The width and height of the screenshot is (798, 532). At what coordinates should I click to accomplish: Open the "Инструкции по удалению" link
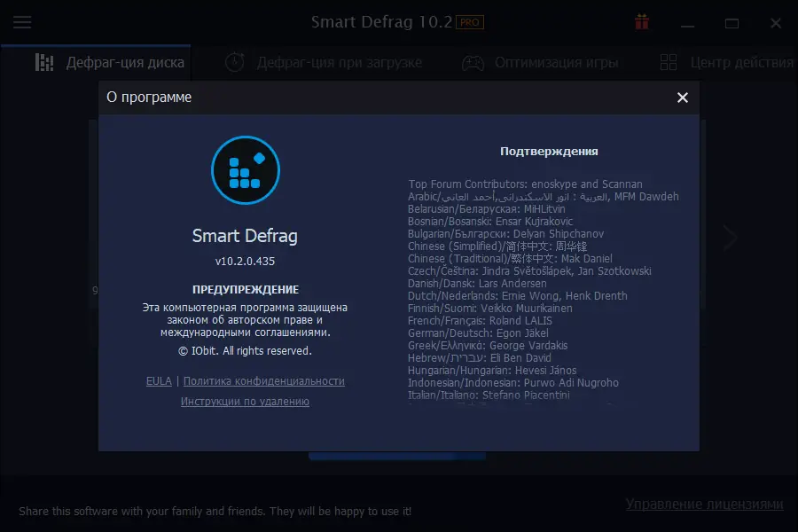click(x=246, y=401)
